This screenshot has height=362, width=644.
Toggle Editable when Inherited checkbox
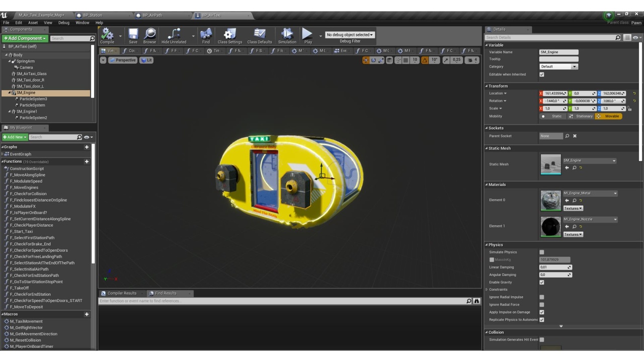click(542, 74)
